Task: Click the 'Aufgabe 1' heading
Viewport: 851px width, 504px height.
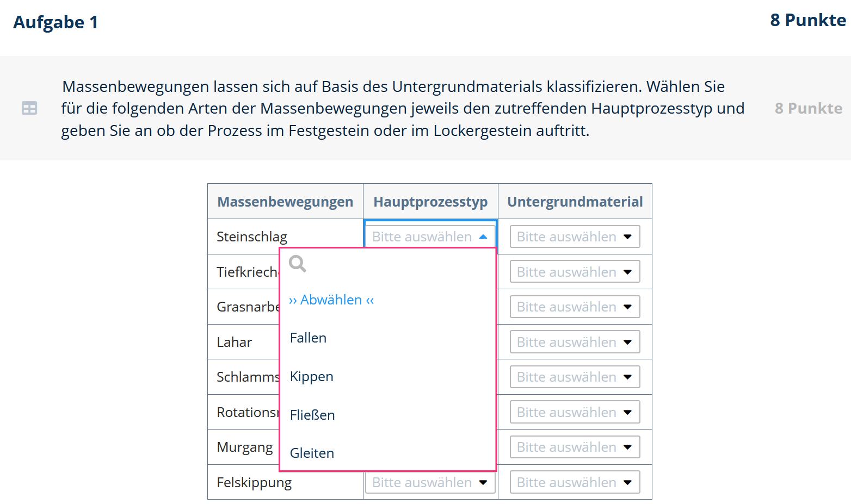Action: pyautogui.click(x=55, y=22)
